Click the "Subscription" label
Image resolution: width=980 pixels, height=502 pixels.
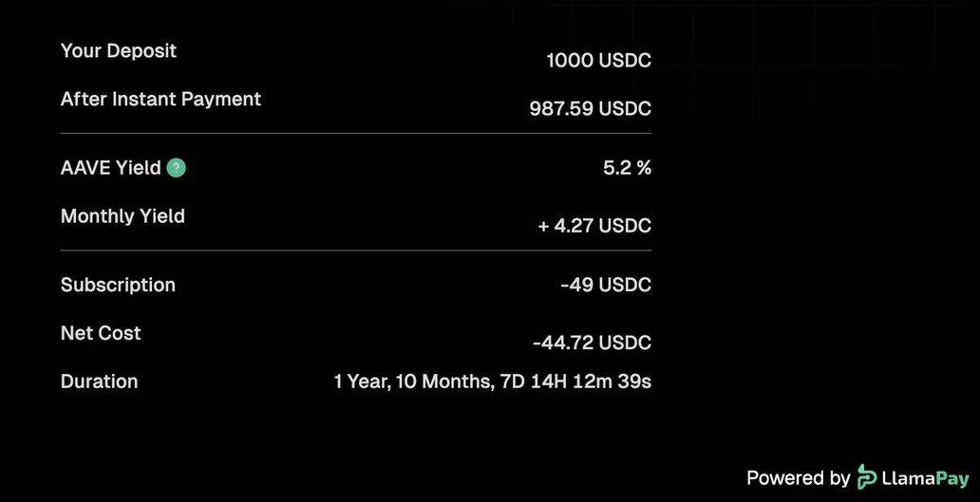click(118, 285)
